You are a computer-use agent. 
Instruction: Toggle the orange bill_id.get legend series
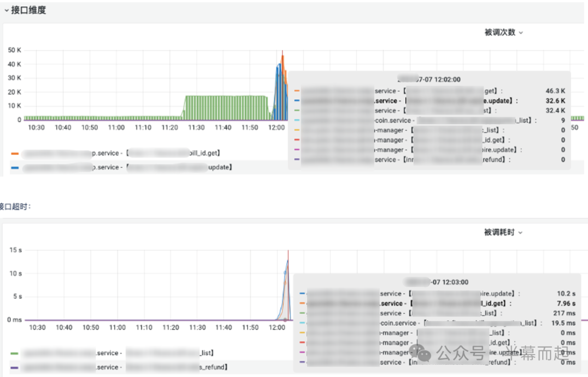pyautogui.click(x=121, y=153)
